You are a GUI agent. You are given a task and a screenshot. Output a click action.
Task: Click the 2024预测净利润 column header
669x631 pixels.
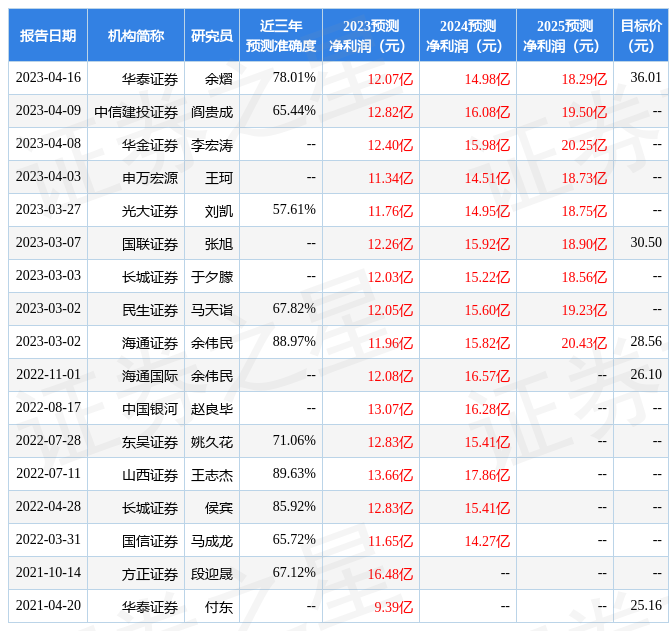(x=468, y=35)
